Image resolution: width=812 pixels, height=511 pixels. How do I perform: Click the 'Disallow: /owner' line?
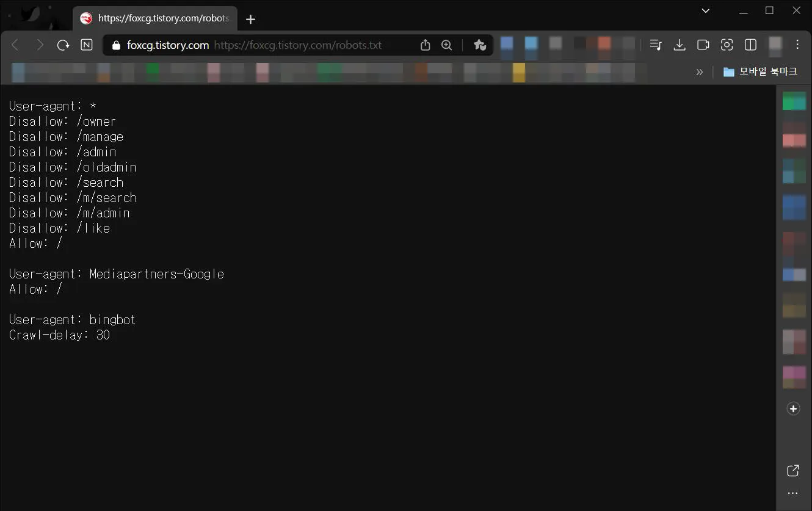click(62, 121)
